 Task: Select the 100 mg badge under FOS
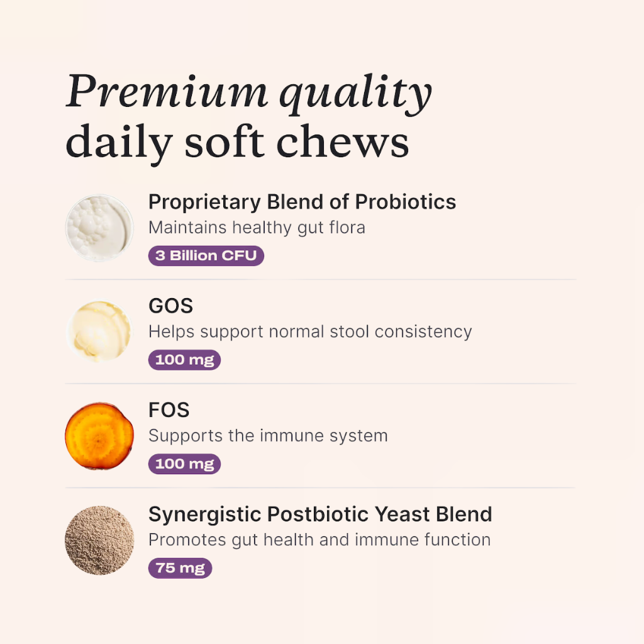click(184, 464)
